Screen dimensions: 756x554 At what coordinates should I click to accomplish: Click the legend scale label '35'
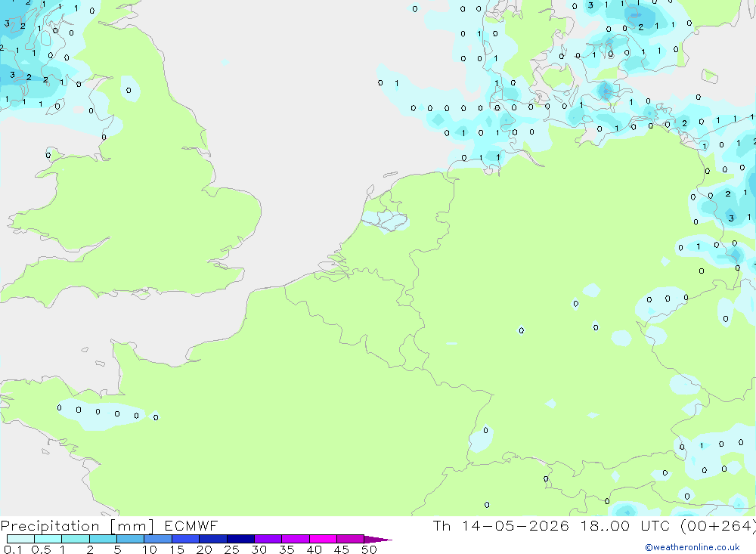[287, 549]
